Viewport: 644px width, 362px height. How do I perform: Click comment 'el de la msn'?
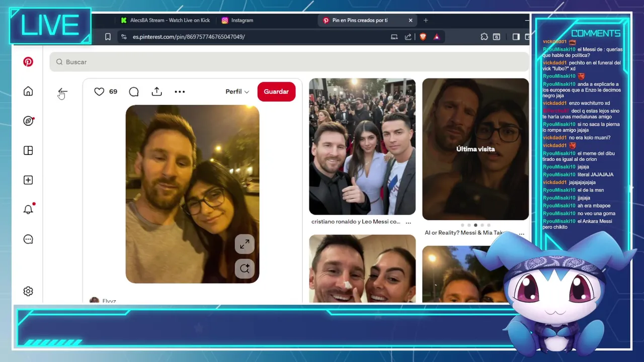tap(590, 190)
